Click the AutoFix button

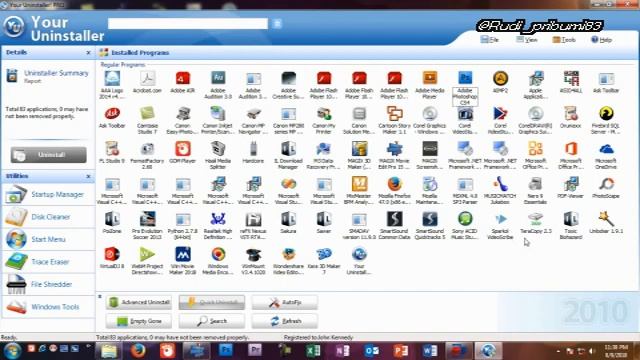(284, 302)
